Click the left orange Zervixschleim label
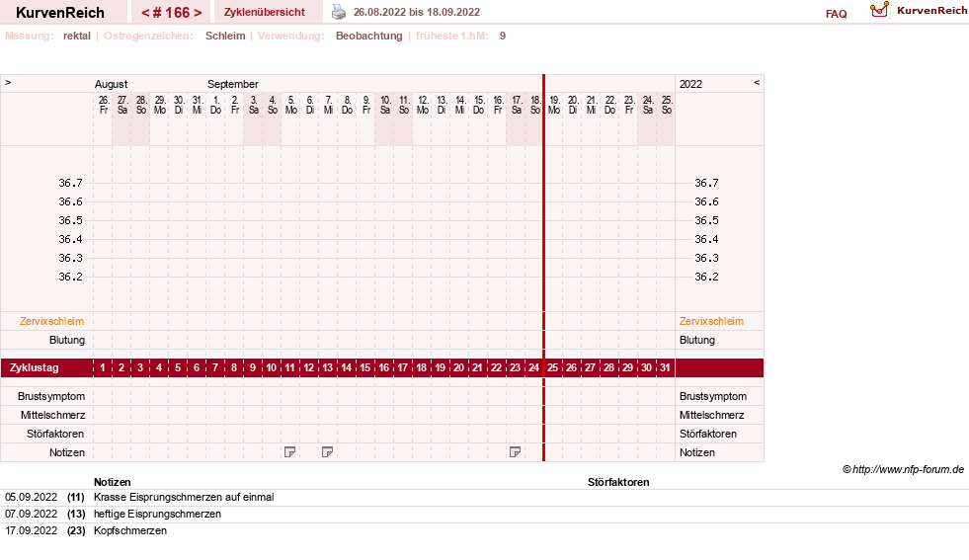969x560 pixels. [x=52, y=321]
